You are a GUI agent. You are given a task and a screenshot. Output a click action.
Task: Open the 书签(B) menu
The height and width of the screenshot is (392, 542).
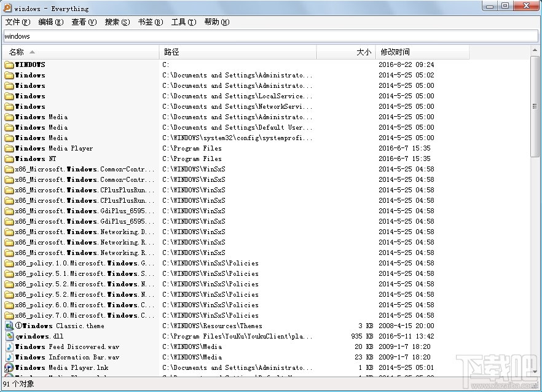click(151, 22)
